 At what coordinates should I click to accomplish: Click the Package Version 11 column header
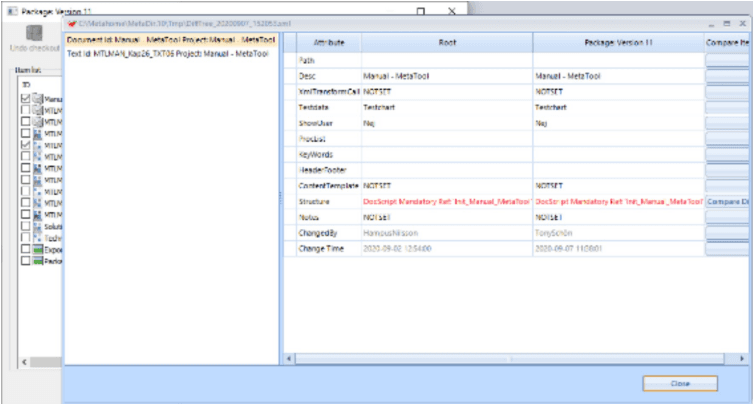[x=618, y=42]
